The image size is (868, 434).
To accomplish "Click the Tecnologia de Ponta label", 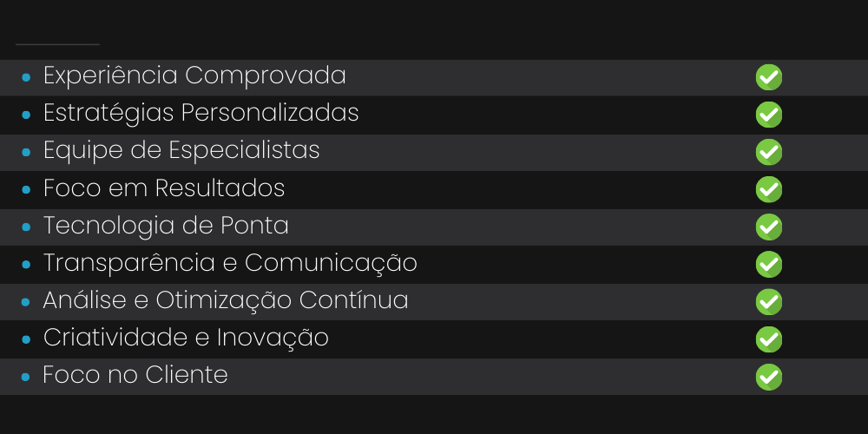I will click(166, 226).
